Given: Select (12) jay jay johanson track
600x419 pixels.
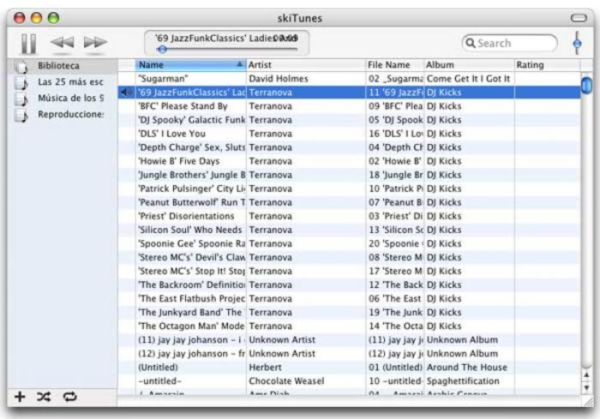Looking at the screenshot, I should [191, 354].
